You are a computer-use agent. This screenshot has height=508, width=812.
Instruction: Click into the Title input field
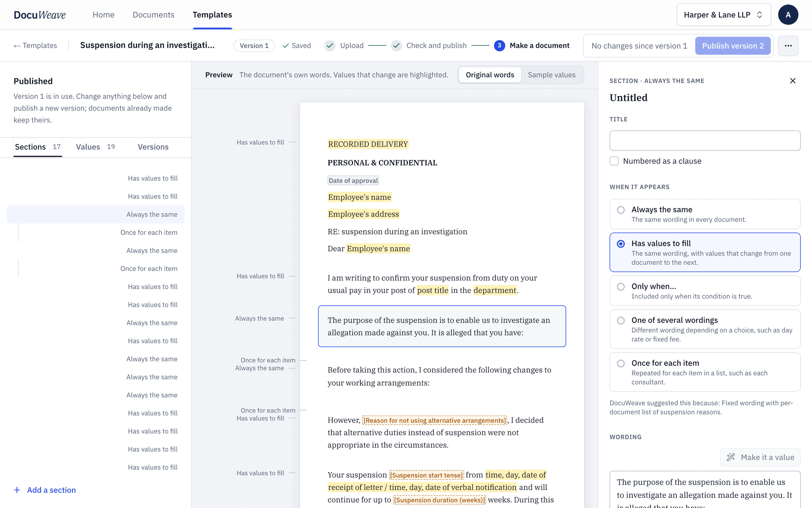tap(705, 141)
